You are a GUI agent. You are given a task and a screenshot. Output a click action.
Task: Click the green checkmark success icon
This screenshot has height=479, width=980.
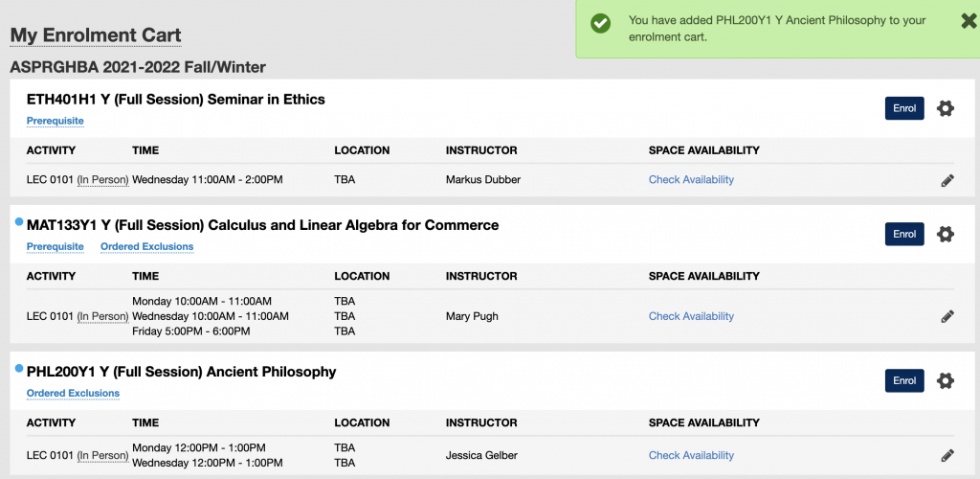pyautogui.click(x=601, y=24)
